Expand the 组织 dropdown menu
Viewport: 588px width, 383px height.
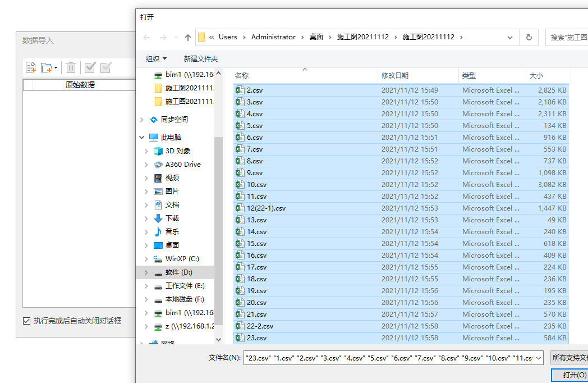coord(155,58)
